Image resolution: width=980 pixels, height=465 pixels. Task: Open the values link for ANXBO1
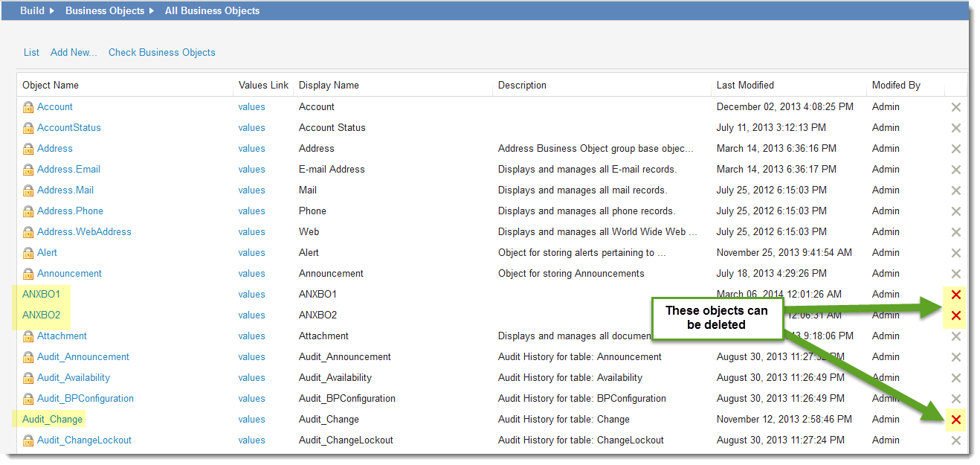pos(251,294)
